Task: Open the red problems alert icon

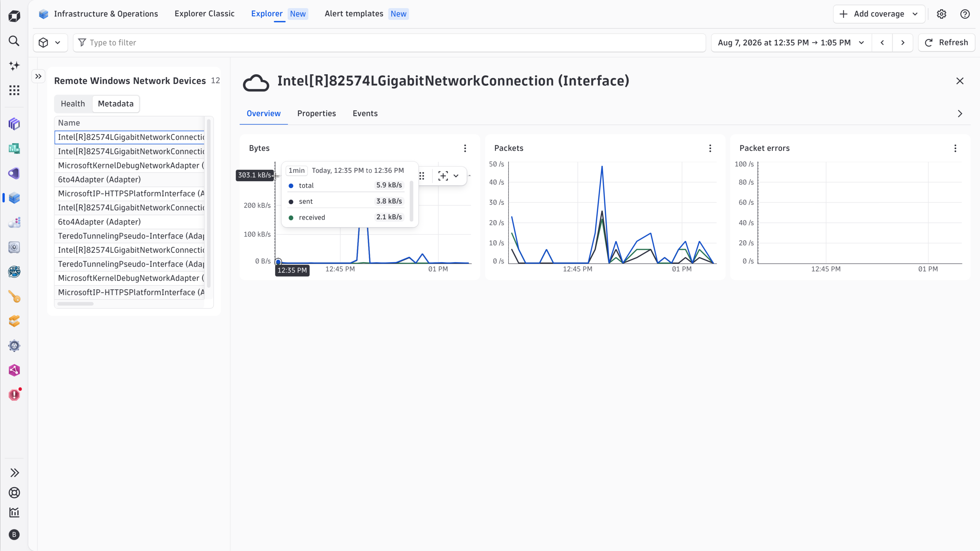Action: point(14,394)
